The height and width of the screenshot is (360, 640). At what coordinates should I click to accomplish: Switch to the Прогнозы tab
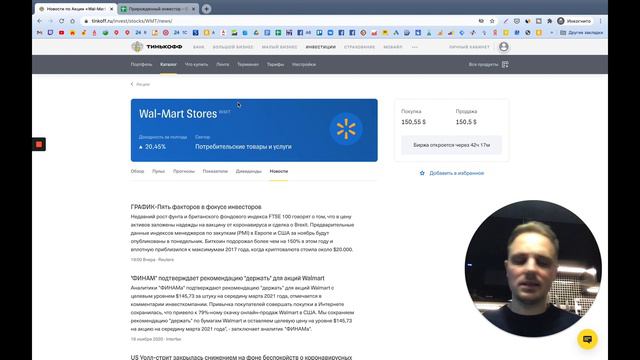pos(184,171)
